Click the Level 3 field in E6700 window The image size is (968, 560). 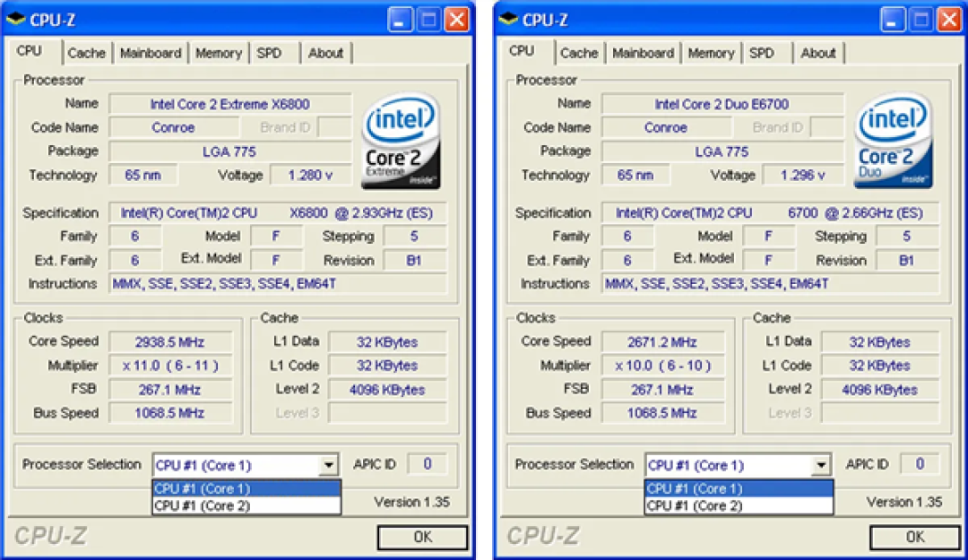coord(880,413)
